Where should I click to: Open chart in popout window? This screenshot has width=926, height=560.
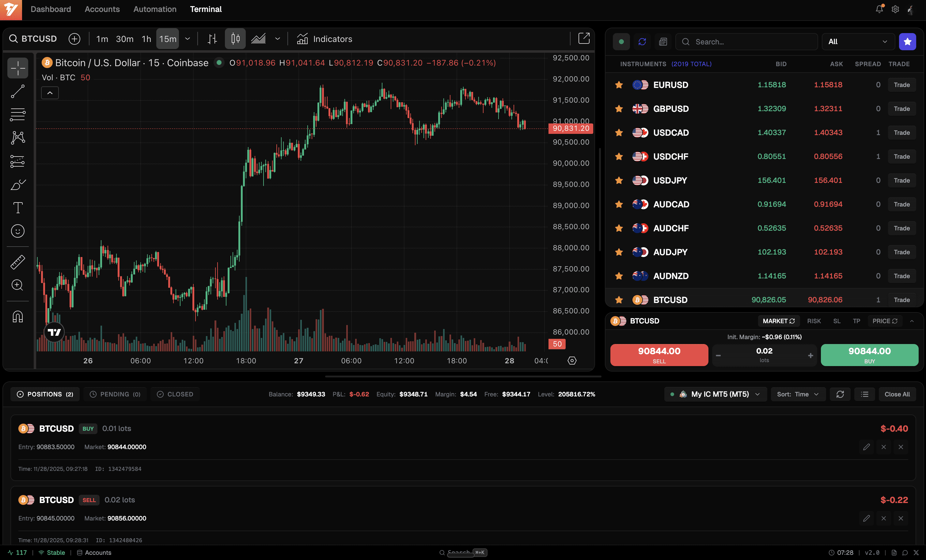[x=584, y=38]
